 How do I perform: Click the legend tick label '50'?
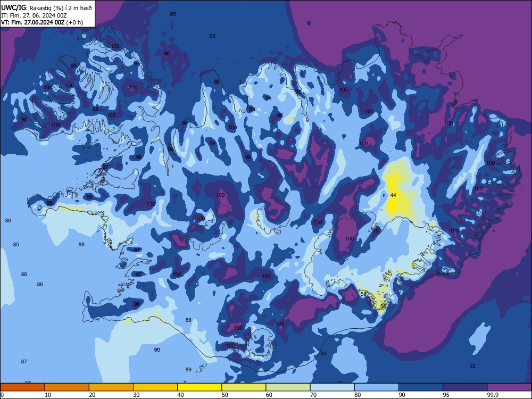click(x=225, y=395)
